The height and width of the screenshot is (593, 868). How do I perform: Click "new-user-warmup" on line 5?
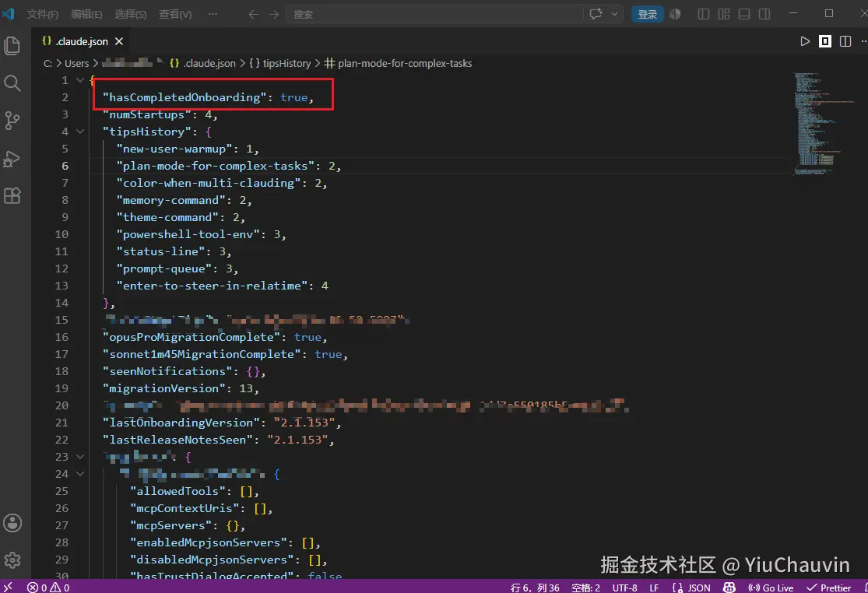[174, 149]
